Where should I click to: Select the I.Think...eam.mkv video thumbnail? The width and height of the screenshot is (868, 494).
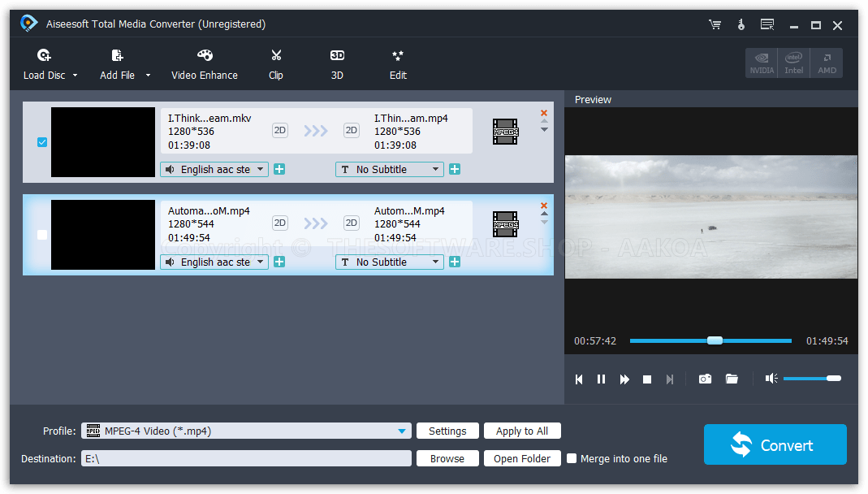[x=103, y=142]
